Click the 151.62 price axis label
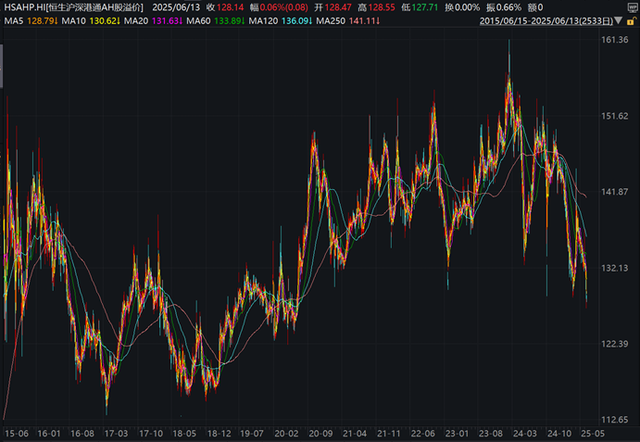This screenshot has height=442, width=640. (x=615, y=116)
